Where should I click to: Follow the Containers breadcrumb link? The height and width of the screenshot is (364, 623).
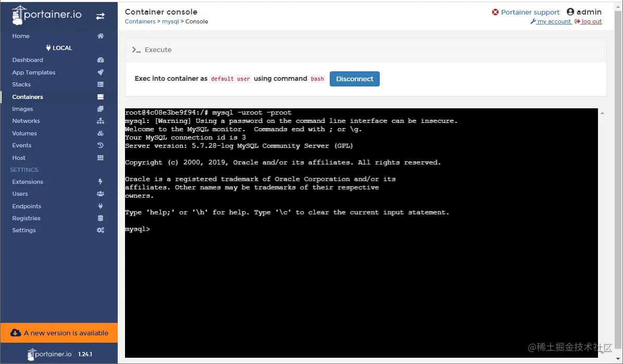pos(140,21)
